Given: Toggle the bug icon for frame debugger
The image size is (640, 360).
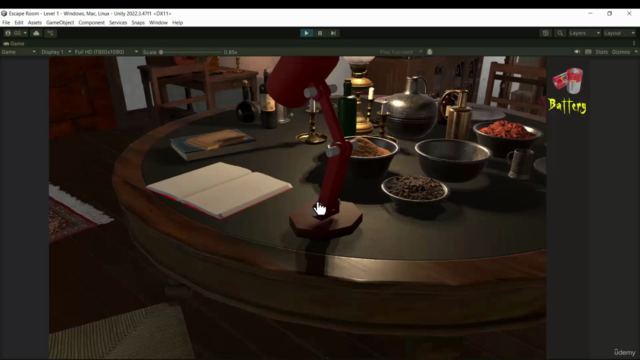Looking at the screenshot, I should (429, 52).
